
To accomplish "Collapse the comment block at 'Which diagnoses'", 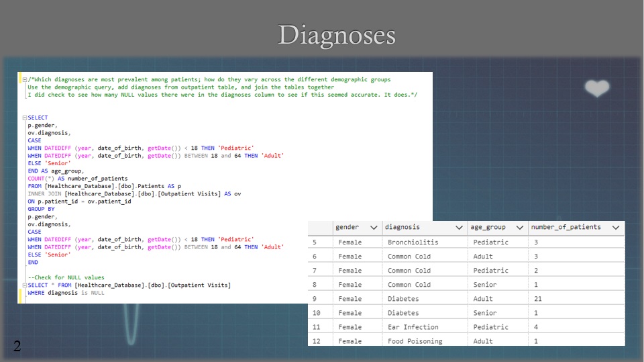I will click(x=25, y=80).
